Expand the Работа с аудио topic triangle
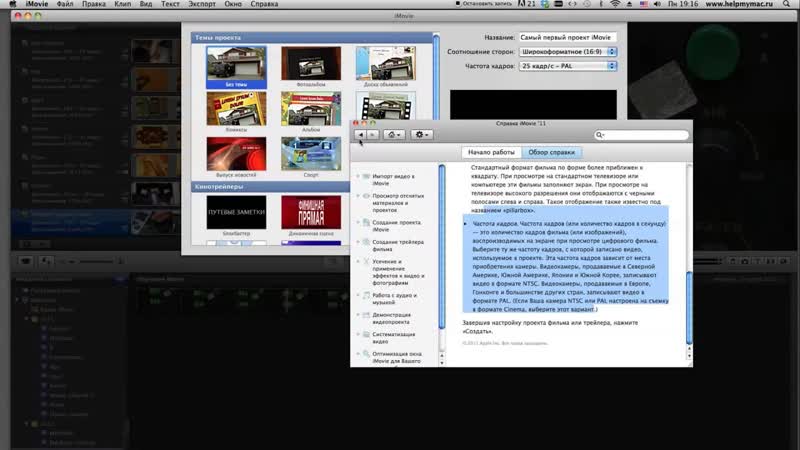 coord(358,295)
